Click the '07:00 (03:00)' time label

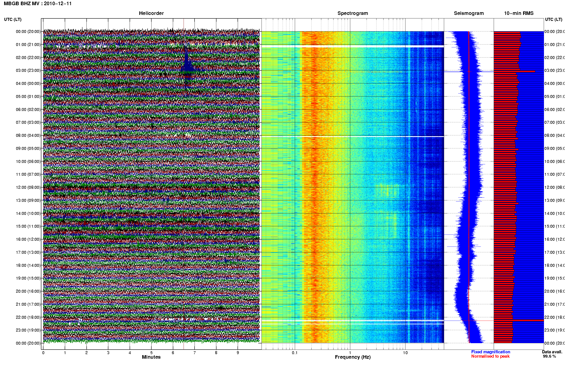[28, 122]
